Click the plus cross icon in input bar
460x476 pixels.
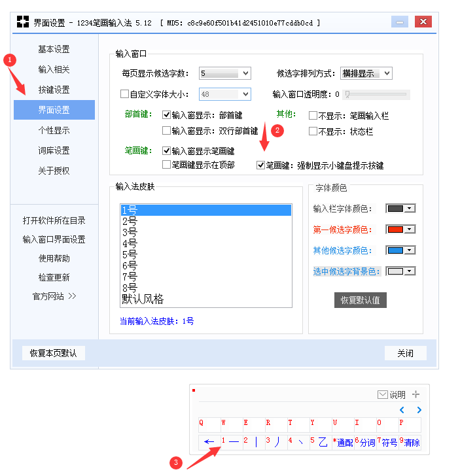pos(416,394)
